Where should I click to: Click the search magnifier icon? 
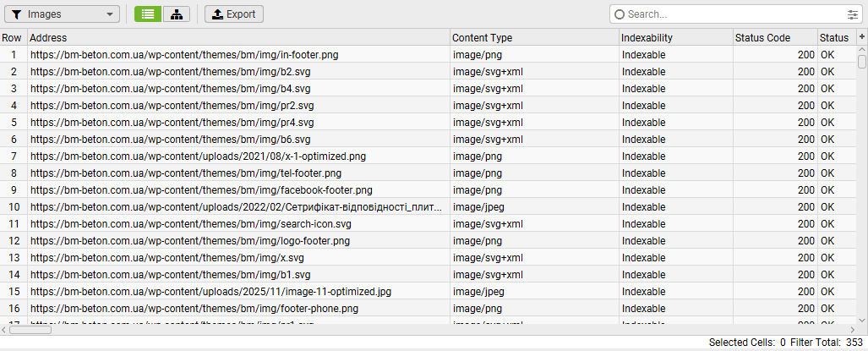620,14
